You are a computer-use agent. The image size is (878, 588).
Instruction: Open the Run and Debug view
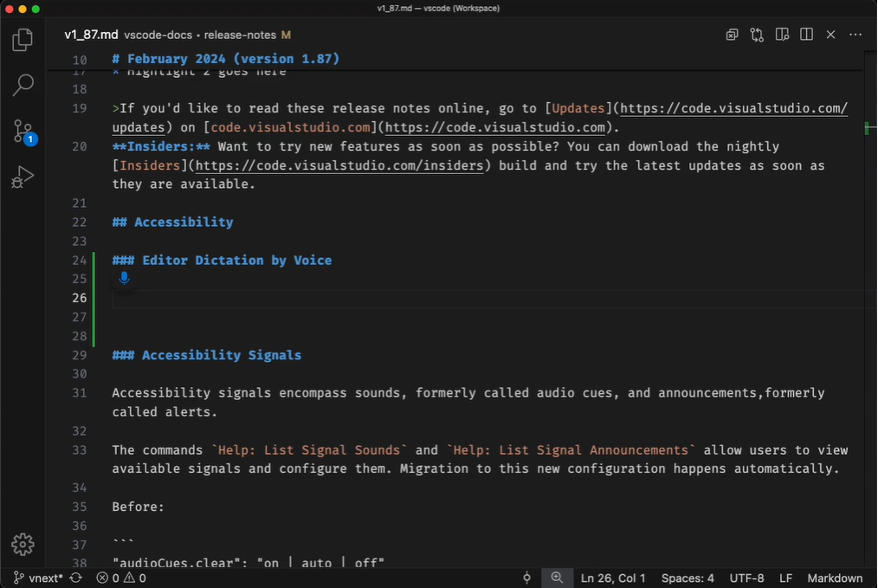point(23,177)
